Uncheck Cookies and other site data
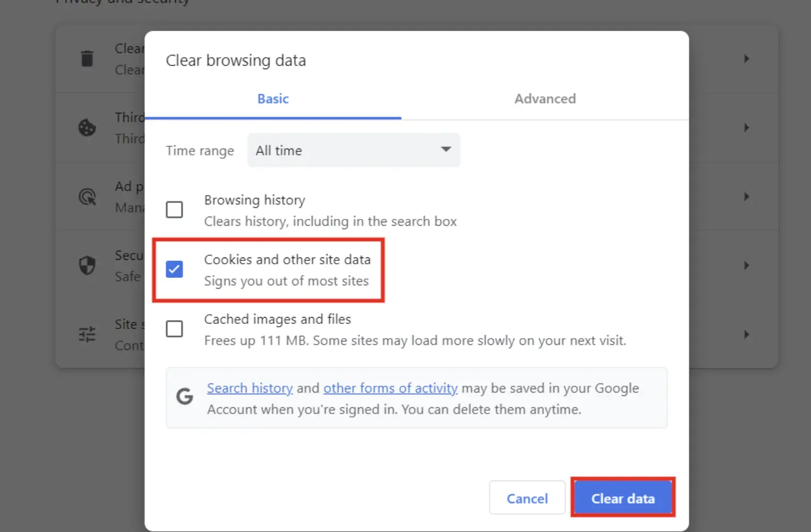 175,269
